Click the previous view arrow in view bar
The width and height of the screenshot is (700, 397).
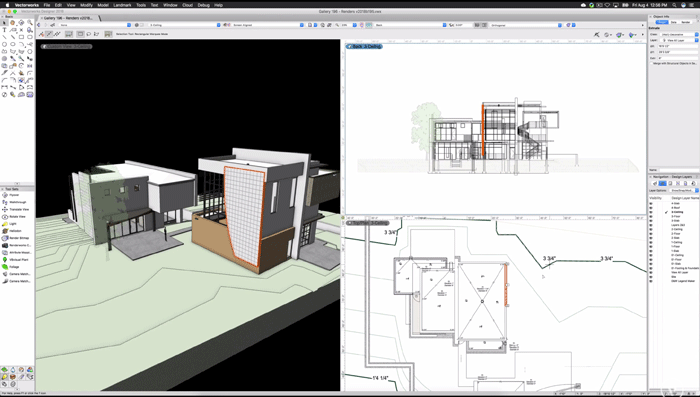coord(39,25)
